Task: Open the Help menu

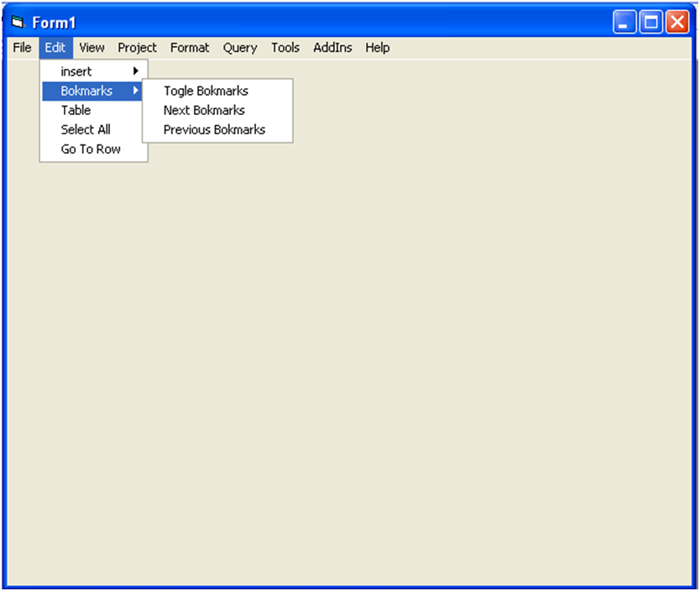Action: [x=377, y=48]
